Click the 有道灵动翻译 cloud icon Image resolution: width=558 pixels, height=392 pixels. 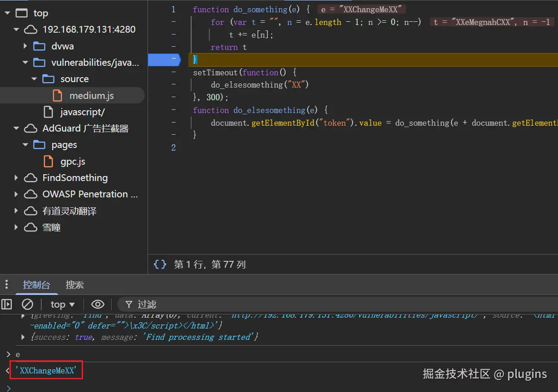pos(30,211)
